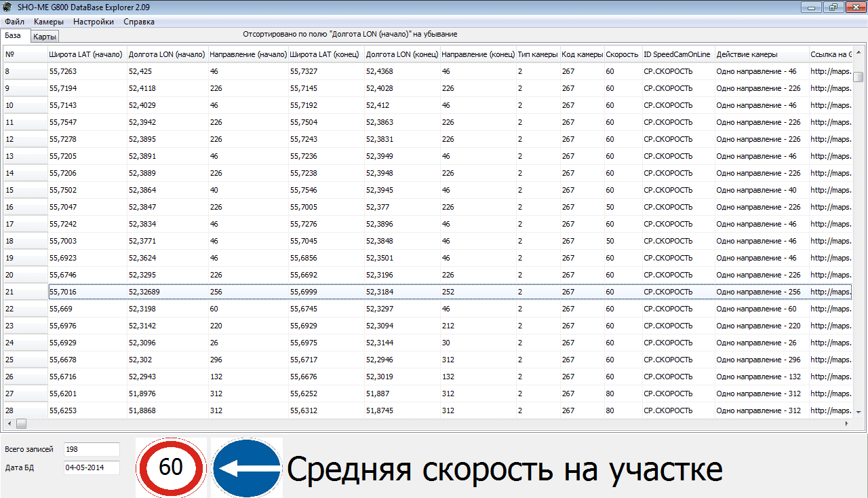Switch to the Карты tab
The width and height of the screenshot is (868, 498).
(45, 37)
